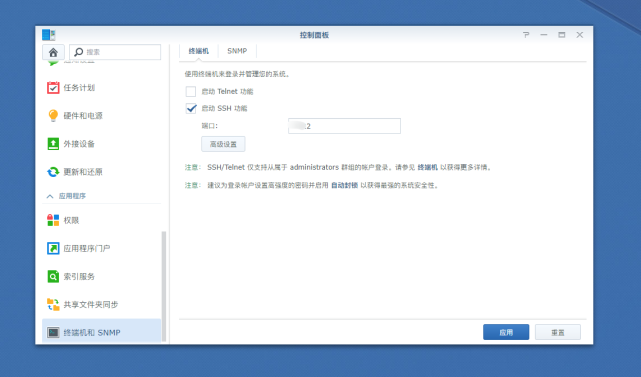Close the Control Panel window
Screen dimensions: 641x377
pyautogui.click(x=580, y=35)
